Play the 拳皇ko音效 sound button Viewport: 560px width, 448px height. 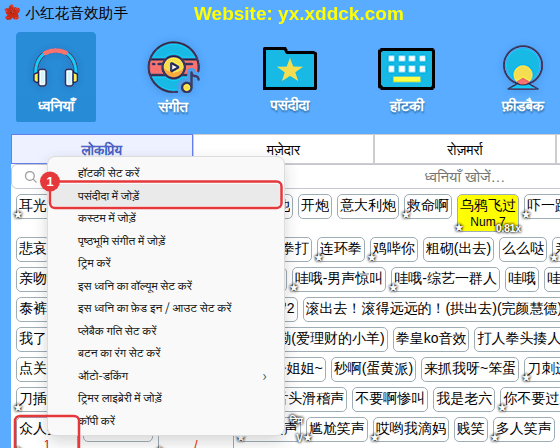(x=431, y=339)
